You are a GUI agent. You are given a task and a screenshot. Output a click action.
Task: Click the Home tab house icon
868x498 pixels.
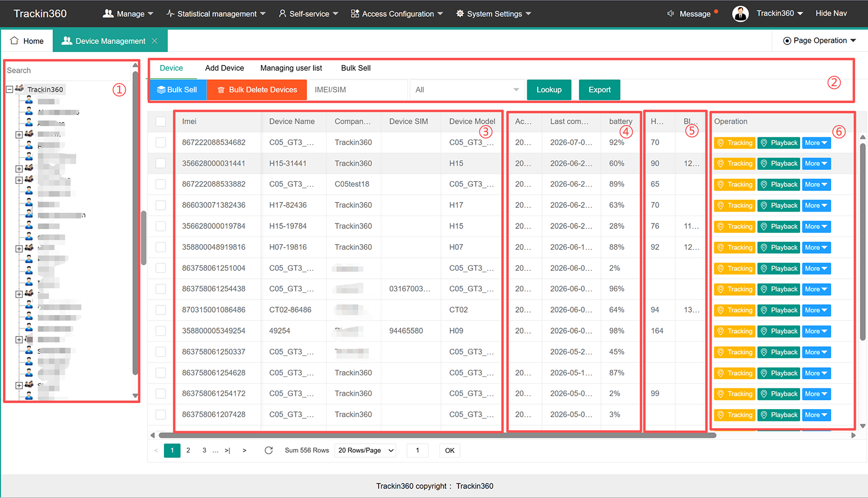(x=14, y=41)
